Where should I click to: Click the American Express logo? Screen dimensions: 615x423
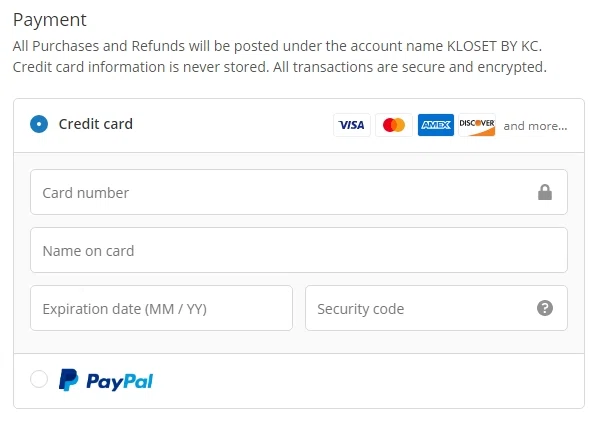[435, 125]
